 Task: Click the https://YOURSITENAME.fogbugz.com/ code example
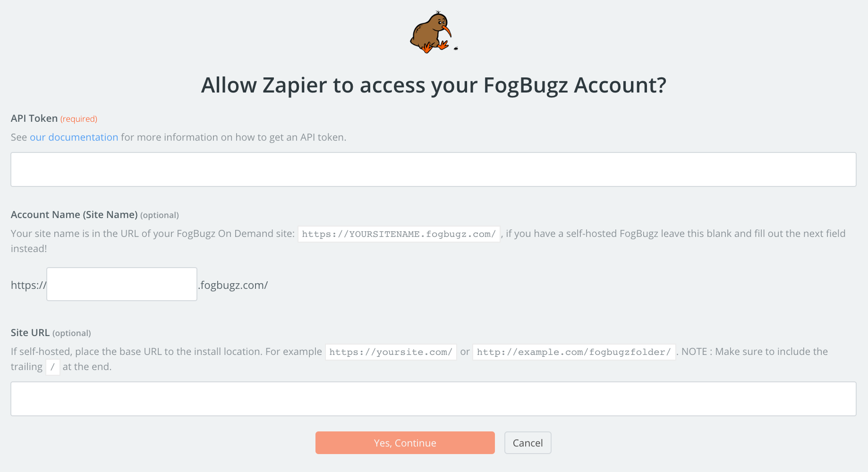pyautogui.click(x=399, y=234)
